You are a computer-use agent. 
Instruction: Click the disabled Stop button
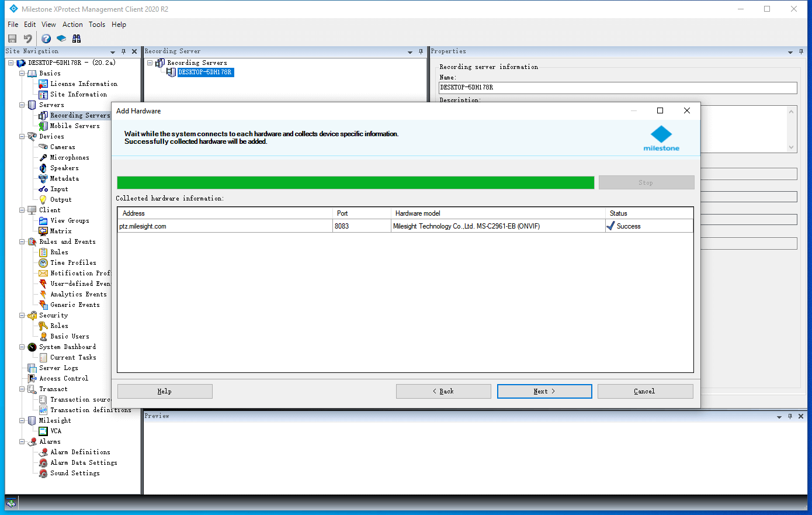tap(646, 182)
